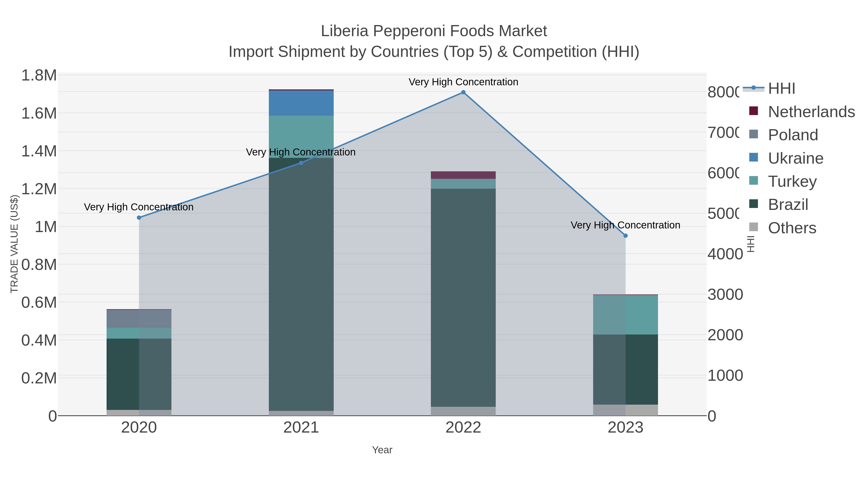Click the Netherlands maroon legend swatch
Image resolution: width=868 pixels, height=488 pixels.
coord(754,111)
